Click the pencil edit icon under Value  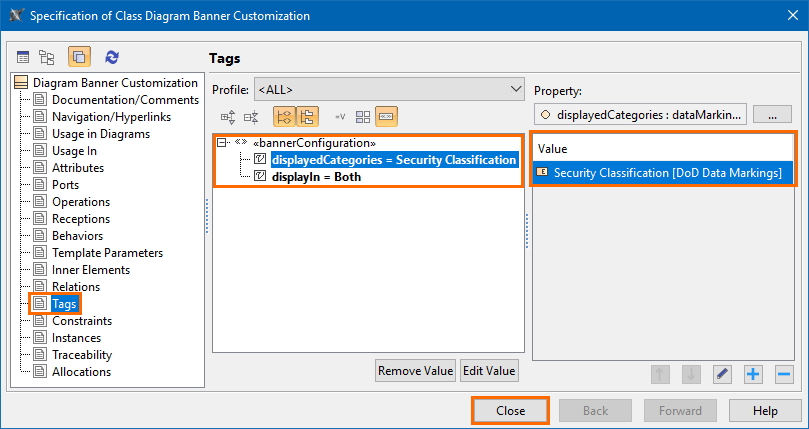click(x=722, y=374)
